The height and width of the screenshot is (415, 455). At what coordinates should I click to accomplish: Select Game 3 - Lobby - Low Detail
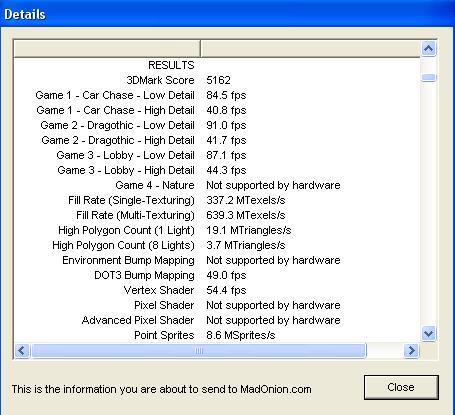point(125,155)
